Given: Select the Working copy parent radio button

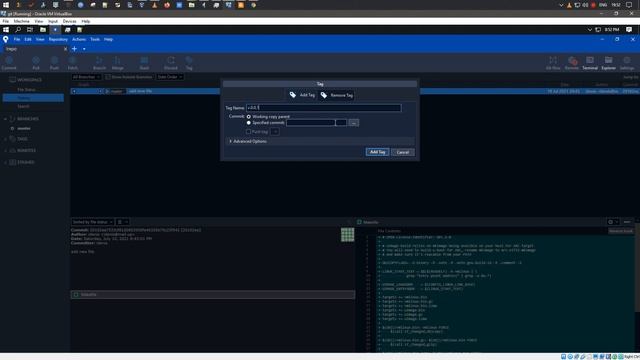Looking at the screenshot, I should click(249, 117).
